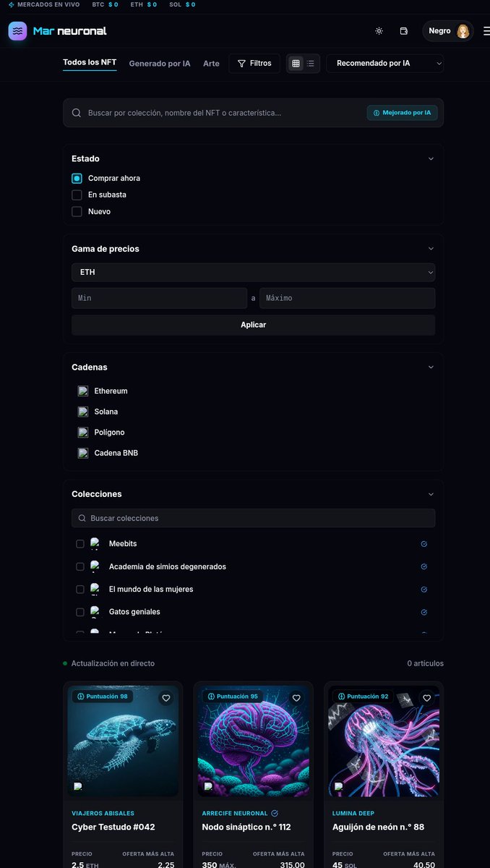Uncheck the Comprar ahora checkbox
Screen dimensions: 490x868
(77, 178)
